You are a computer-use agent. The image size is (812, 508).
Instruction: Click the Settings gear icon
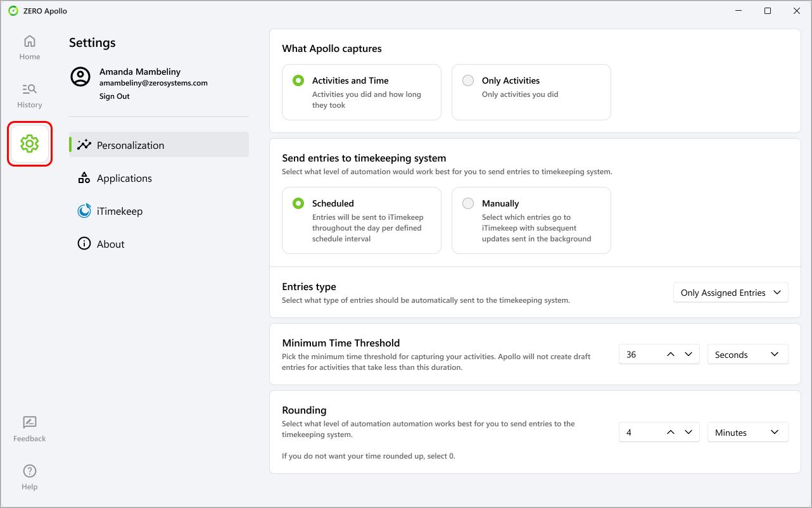29,143
